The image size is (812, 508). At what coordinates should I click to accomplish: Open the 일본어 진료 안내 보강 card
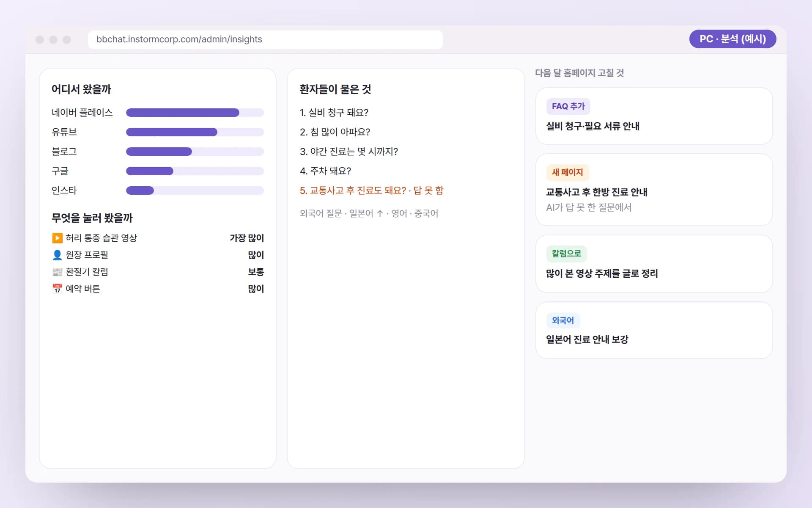coord(654,330)
